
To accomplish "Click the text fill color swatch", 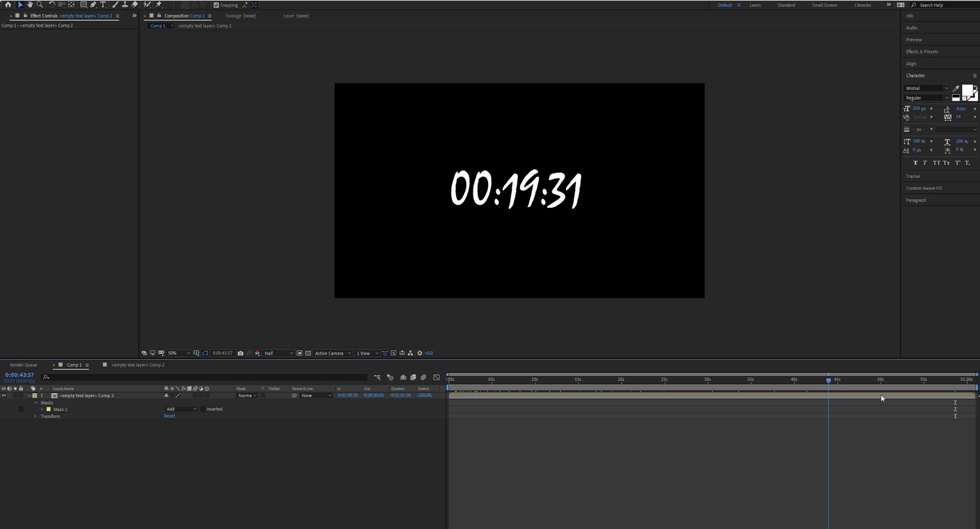I will click(966, 89).
